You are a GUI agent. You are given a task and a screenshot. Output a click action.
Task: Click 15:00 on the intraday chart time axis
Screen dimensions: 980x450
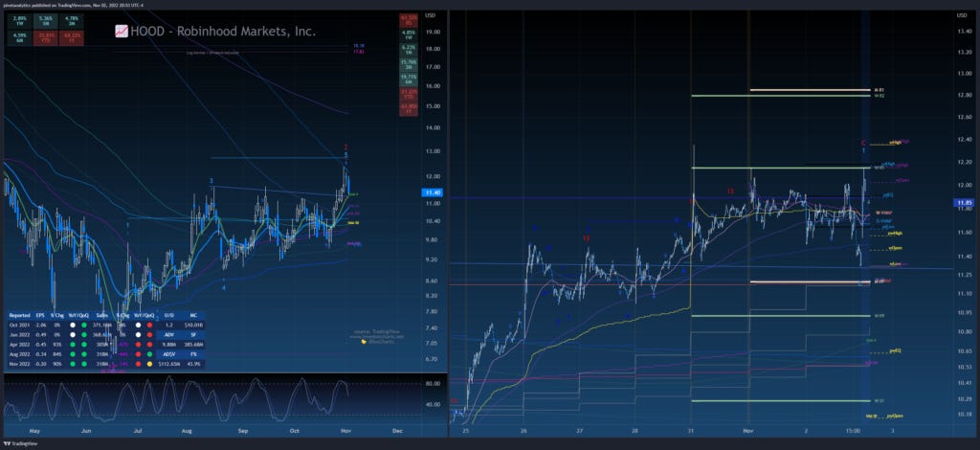pos(855,431)
